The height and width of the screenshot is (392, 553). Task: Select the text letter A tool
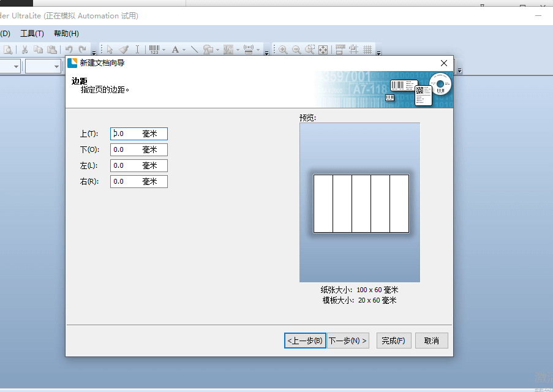click(x=175, y=50)
